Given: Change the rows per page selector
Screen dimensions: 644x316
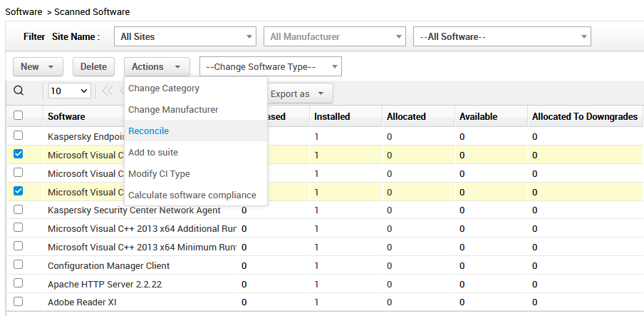Looking at the screenshot, I should [69, 91].
